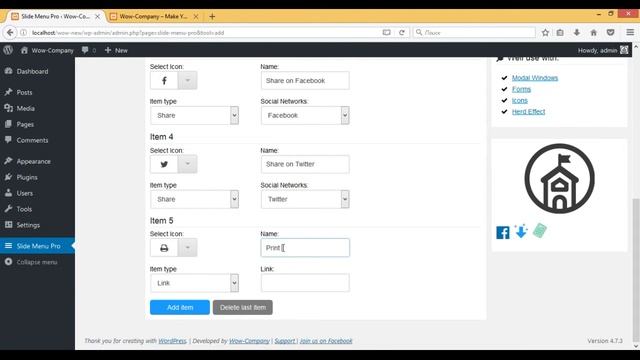Visit Wow-Company site from admin bar
This screenshot has width=640, height=360.
pos(47,50)
